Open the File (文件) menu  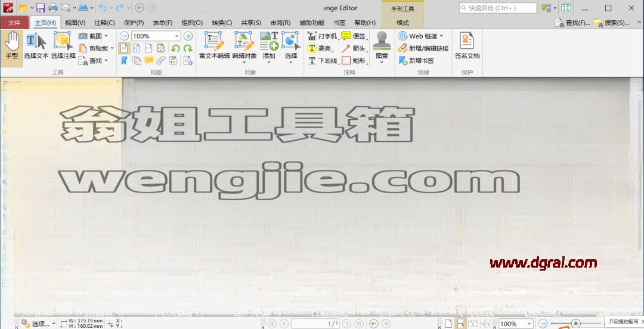[x=14, y=23]
